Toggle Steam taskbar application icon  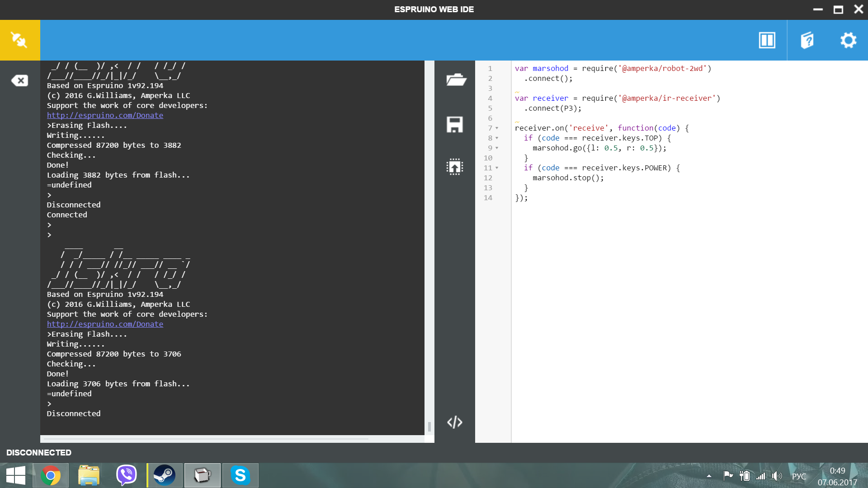[164, 475]
